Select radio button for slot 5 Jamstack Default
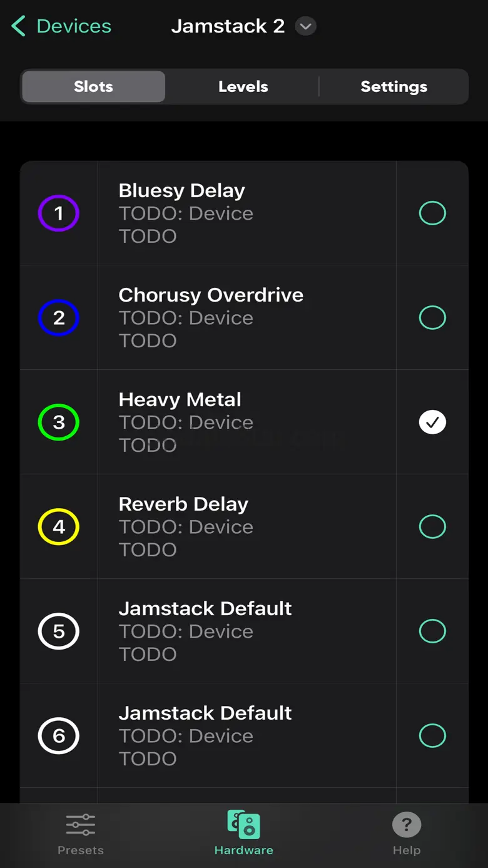 pos(432,631)
